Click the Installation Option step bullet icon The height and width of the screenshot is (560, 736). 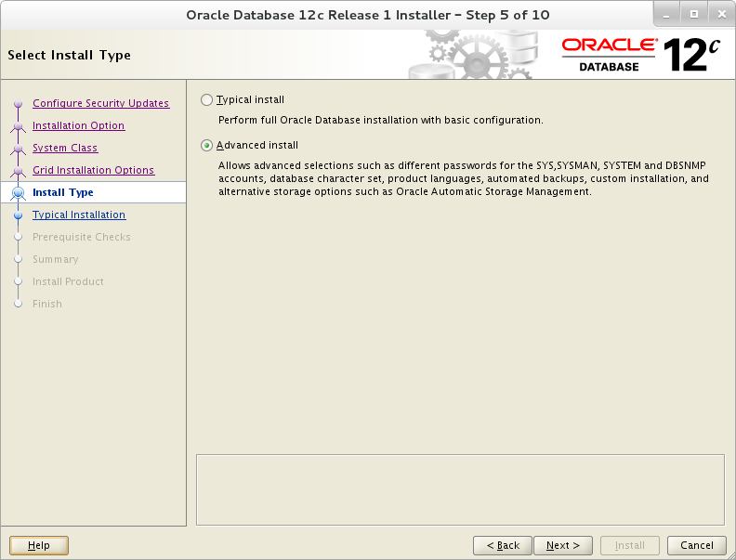(19, 125)
